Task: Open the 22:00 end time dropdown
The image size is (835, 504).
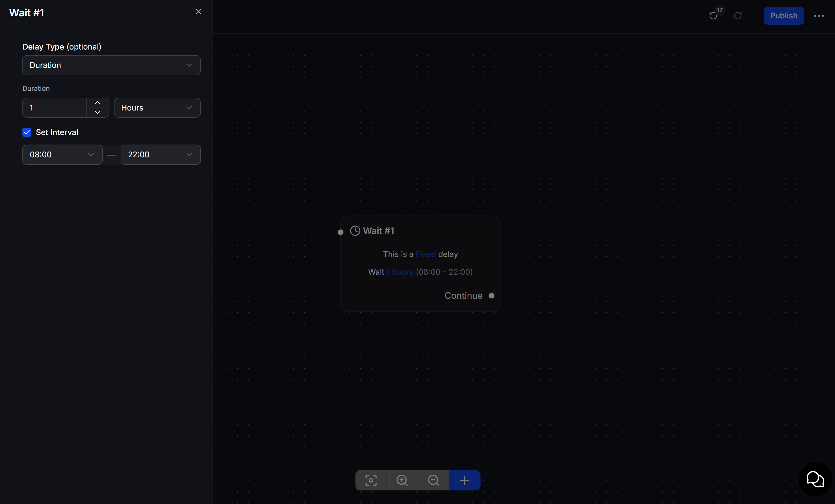Action: point(161,155)
